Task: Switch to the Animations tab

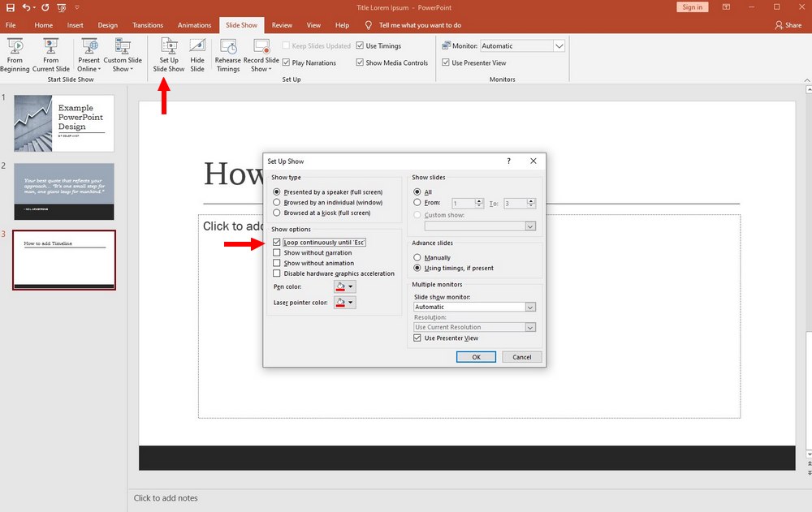Action: (194, 25)
